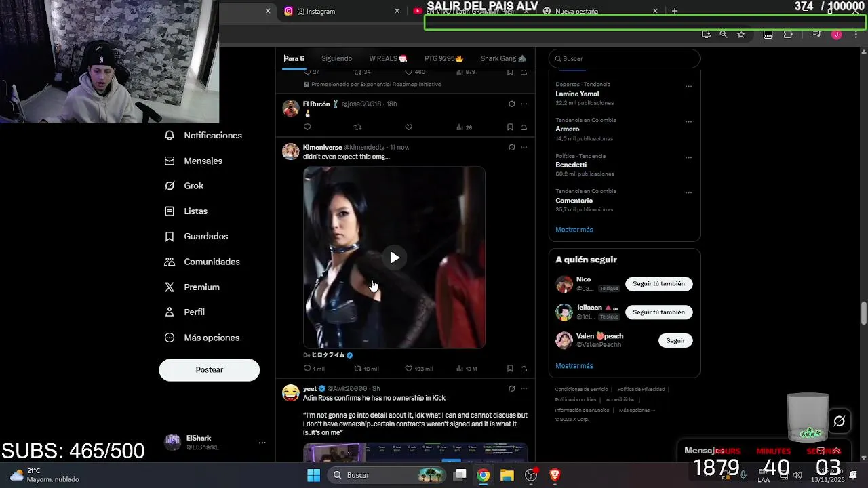
Task: Open X Premium page
Action: click(192, 287)
